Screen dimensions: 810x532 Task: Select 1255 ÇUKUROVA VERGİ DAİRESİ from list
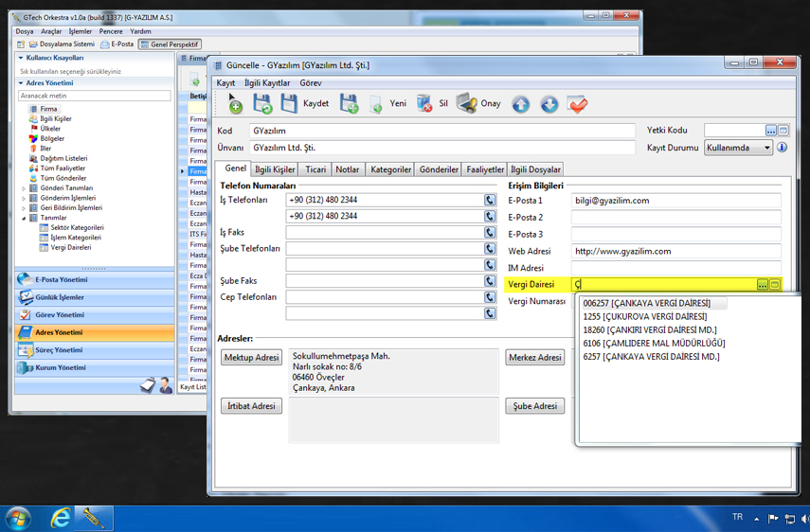(x=644, y=317)
